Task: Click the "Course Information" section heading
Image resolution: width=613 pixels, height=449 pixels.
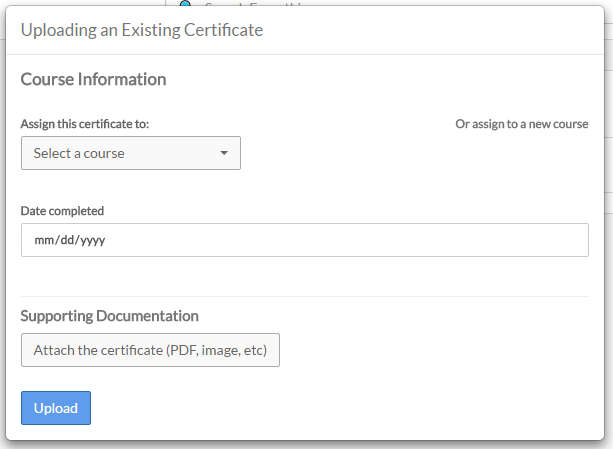Action: [93, 79]
